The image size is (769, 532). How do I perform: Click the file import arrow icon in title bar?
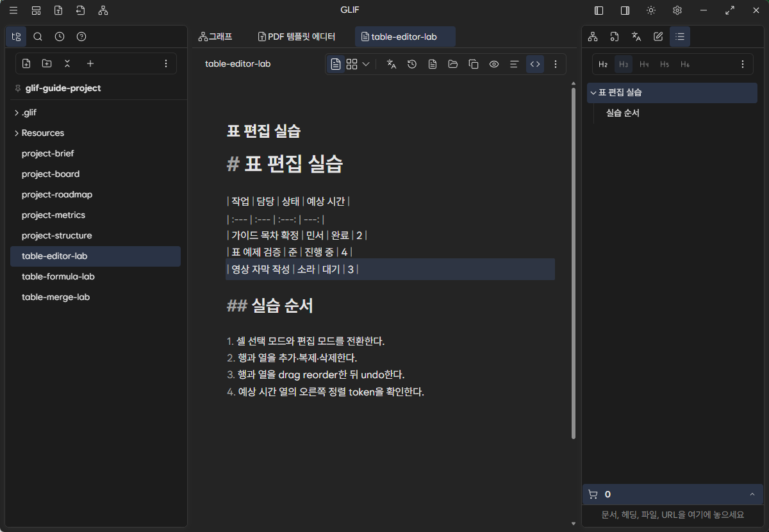coord(80,10)
